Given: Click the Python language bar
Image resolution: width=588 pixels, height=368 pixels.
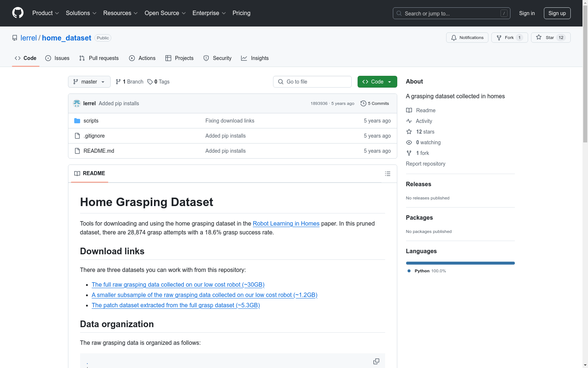Looking at the screenshot, I should pyautogui.click(x=460, y=263).
